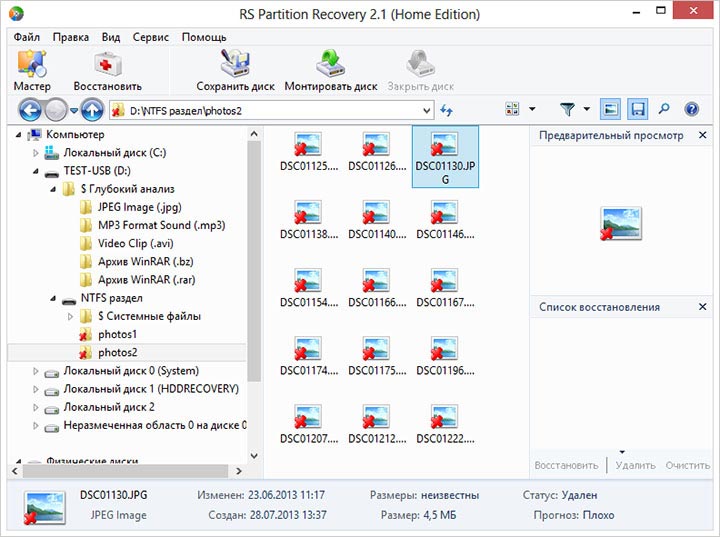Viewport: 720px width, 537px height.
Task: Navigate up one folder level
Action: tap(92, 109)
